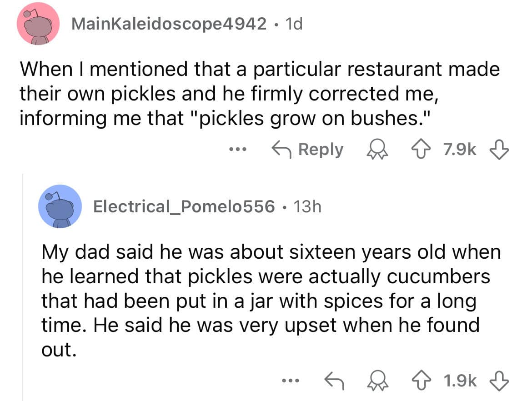Click MainKaleidoscope4942's pink avatar

point(38,23)
